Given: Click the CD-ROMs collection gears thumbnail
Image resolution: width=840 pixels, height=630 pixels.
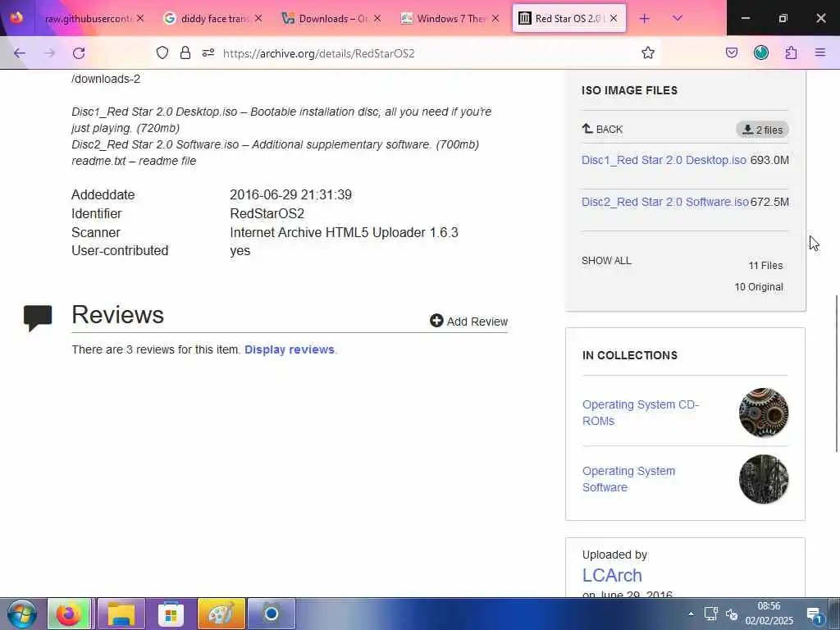Looking at the screenshot, I should click(764, 413).
